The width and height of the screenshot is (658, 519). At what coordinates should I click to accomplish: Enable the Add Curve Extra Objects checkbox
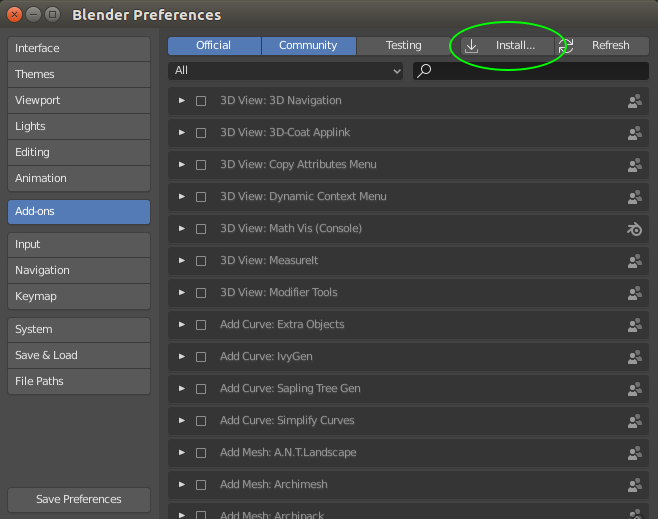pos(201,325)
